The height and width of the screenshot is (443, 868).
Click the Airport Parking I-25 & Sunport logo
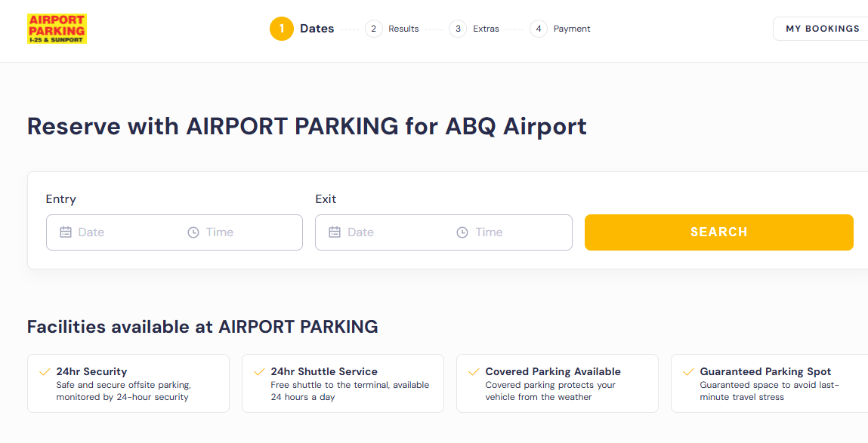(57, 29)
